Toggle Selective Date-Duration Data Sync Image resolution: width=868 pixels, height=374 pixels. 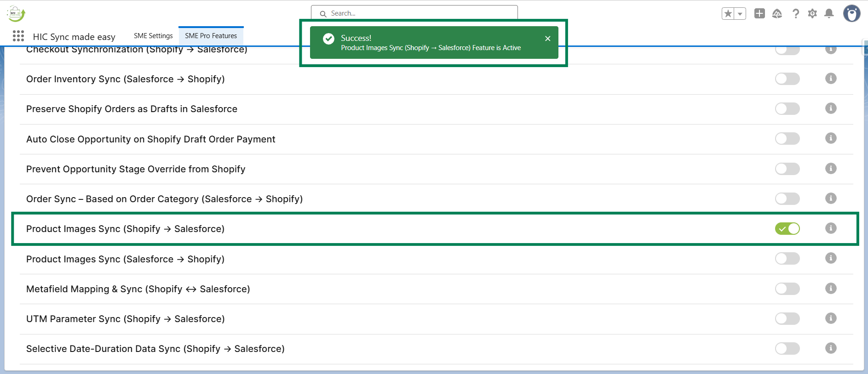[x=787, y=348]
